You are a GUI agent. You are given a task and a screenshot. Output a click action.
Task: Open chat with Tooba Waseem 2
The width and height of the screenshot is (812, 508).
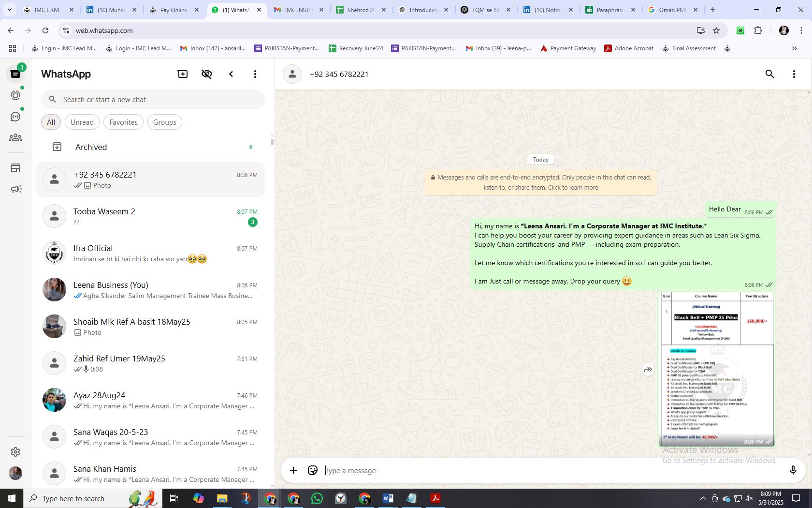151,216
